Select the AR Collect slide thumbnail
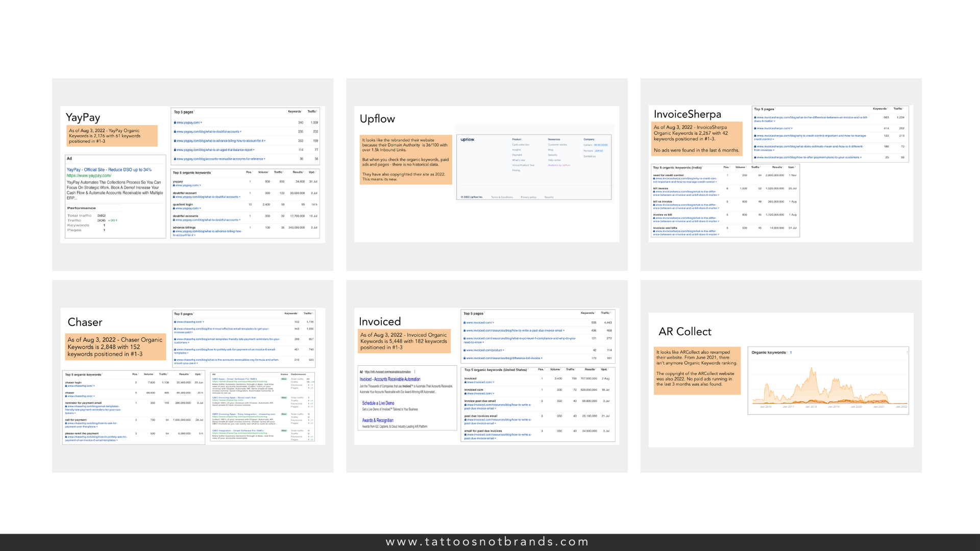Image resolution: width=980 pixels, height=551 pixels. [x=781, y=376]
